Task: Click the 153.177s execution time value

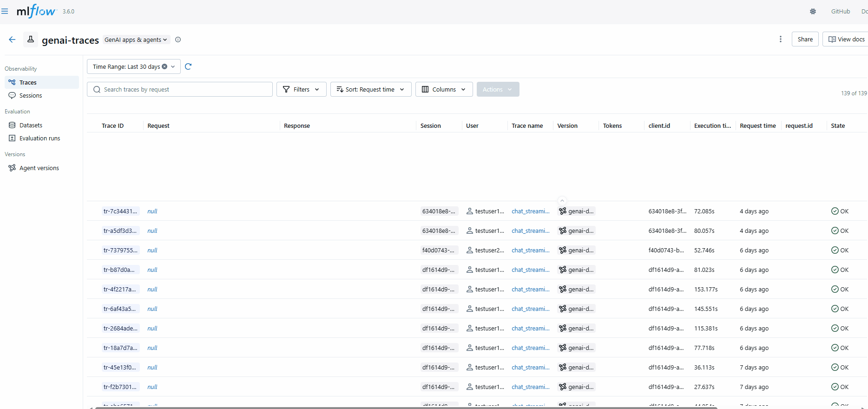Action: [x=706, y=289]
